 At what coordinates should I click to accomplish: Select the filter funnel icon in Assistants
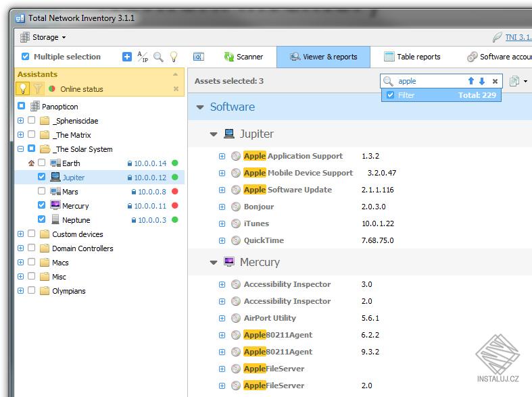coord(38,88)
